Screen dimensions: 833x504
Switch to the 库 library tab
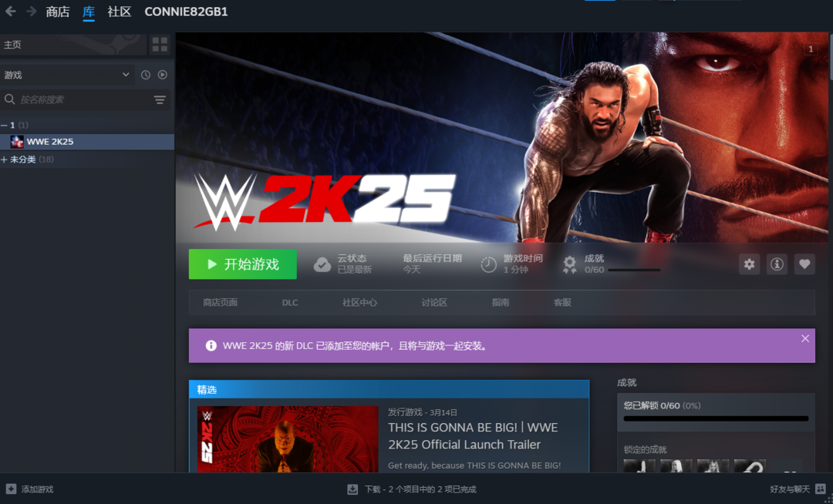tap(89, 12)
